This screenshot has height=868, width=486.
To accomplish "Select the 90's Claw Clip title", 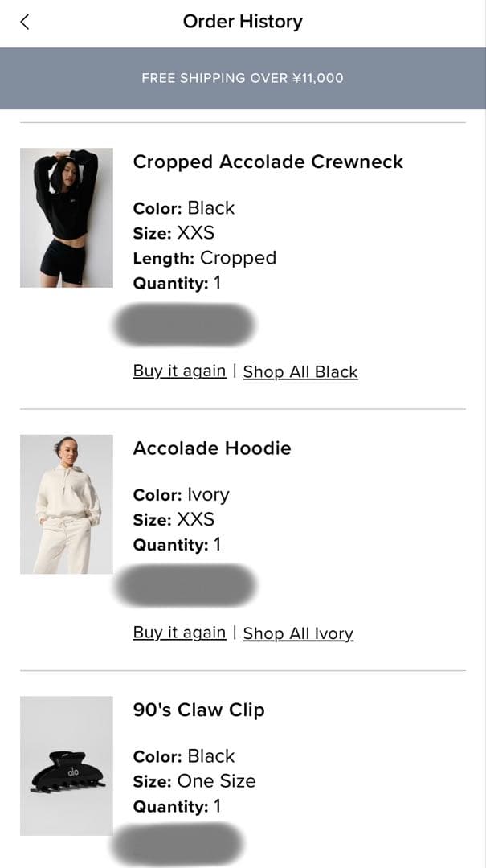I will coord(198,710).
